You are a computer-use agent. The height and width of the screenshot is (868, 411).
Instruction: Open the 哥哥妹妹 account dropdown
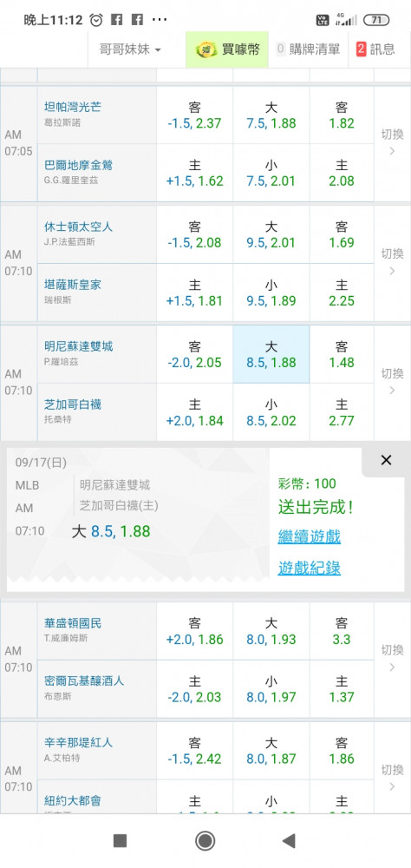click(130, 49)
